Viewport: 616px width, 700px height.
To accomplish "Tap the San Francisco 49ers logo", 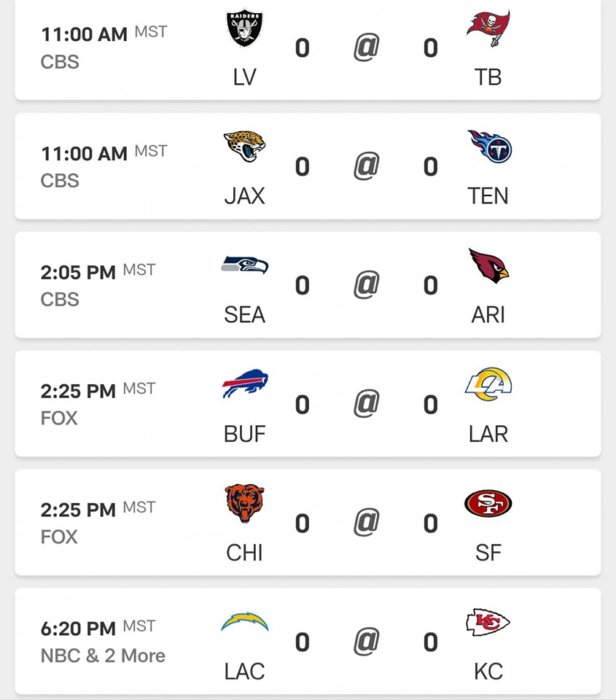I will [x=488, y=503].
